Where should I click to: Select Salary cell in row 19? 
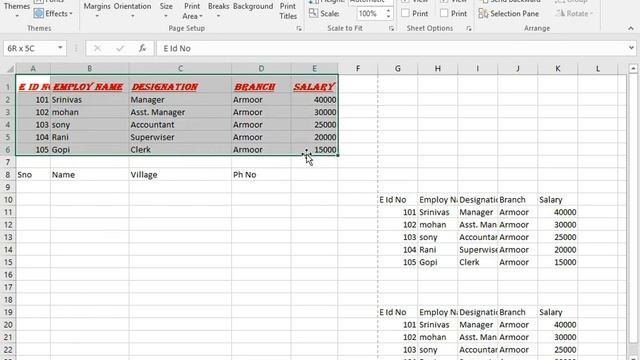(558, 312)
